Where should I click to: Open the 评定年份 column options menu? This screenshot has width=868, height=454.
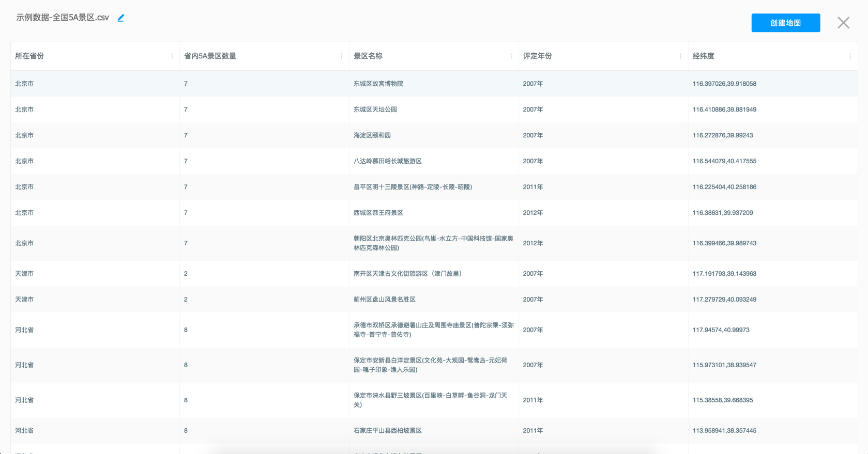click(x=680, y=56)
